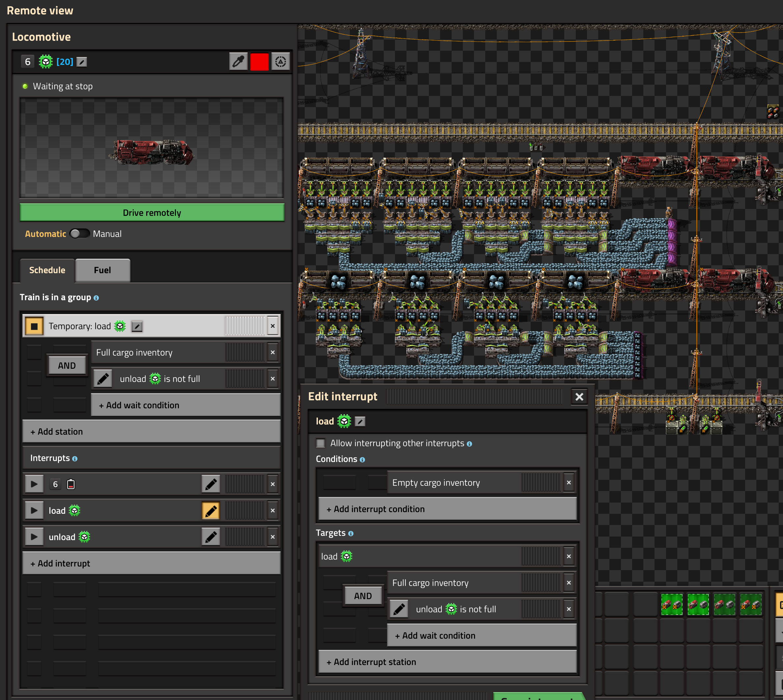This screenshot has width=783, height=700.
Task: Click info icon next to Train is in a group
Action: [96, 298]
